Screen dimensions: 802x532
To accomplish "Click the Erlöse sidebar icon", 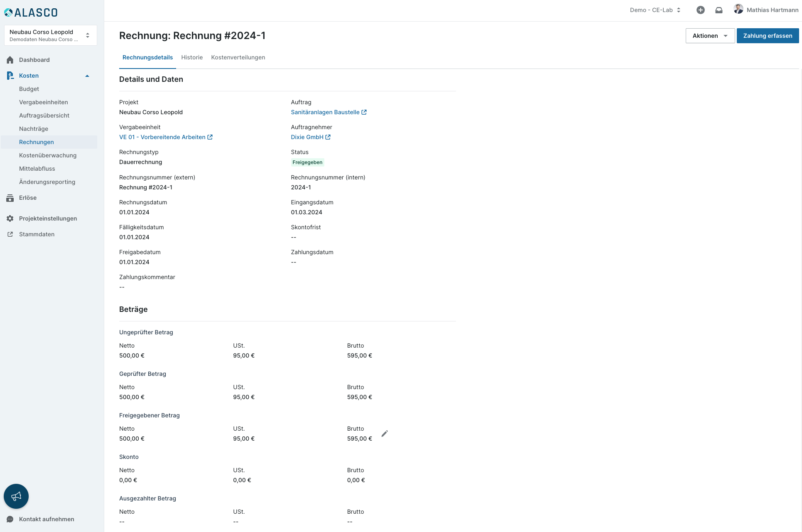I will pyautogui.click(x=10, y=198).
